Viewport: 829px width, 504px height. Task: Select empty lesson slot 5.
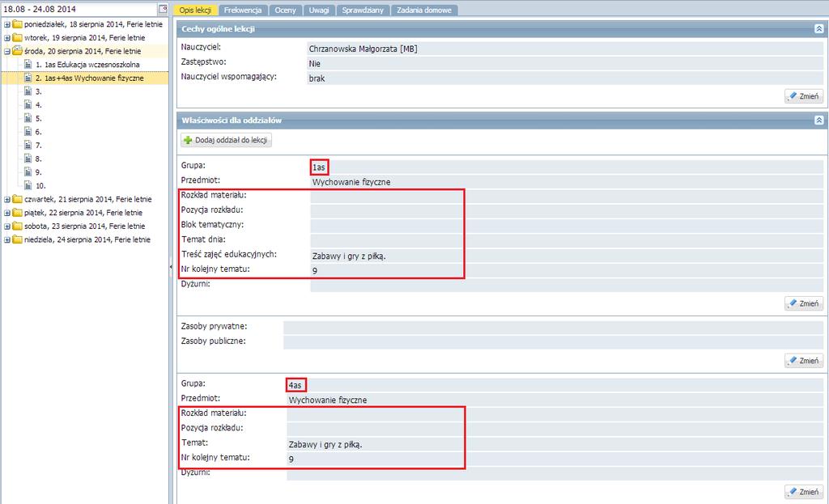click(x=39, y=118)
